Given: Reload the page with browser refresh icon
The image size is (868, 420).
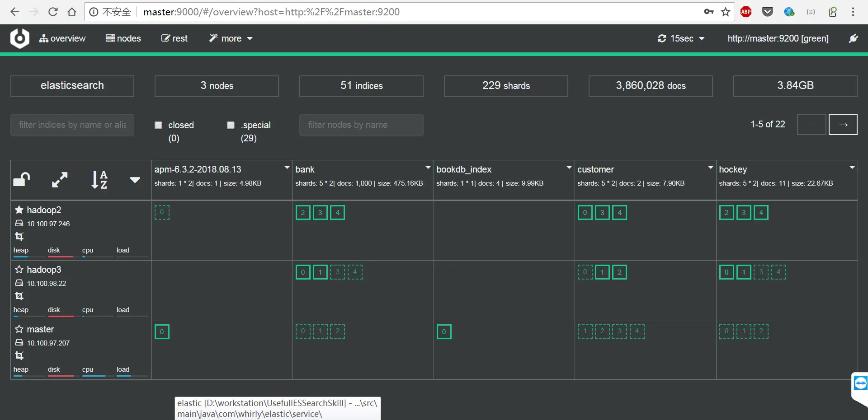Looking at the screenshot, I should pyautogui.click(x=53, y=12).
